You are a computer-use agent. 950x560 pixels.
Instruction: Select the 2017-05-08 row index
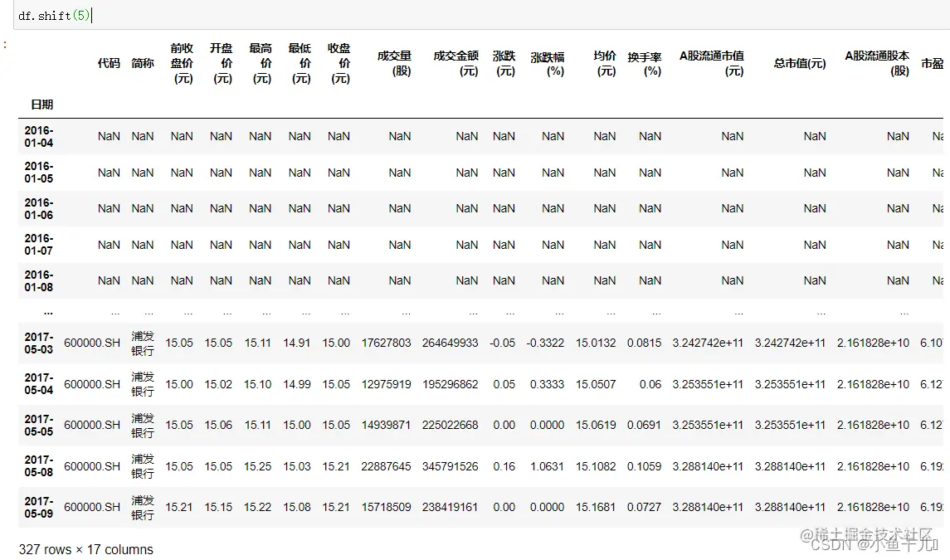39,465
